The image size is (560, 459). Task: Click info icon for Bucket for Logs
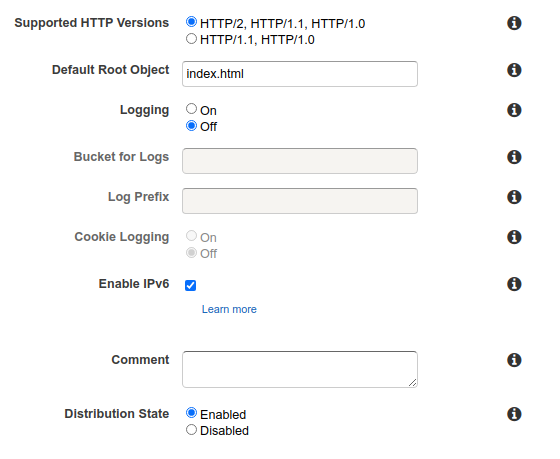[x=514, y=157]
